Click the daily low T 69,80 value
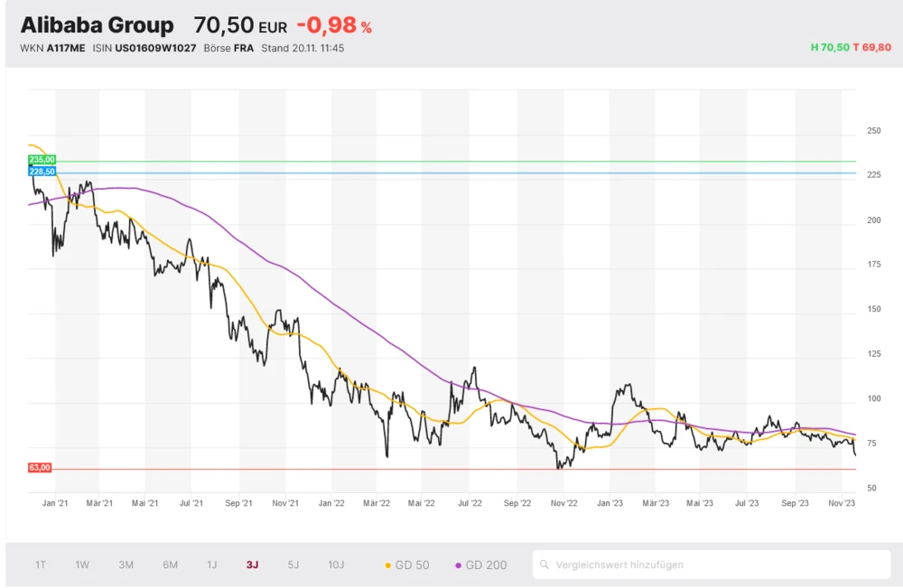The height and width of the screenshot is (588, 903). click(x=871, y=47)
